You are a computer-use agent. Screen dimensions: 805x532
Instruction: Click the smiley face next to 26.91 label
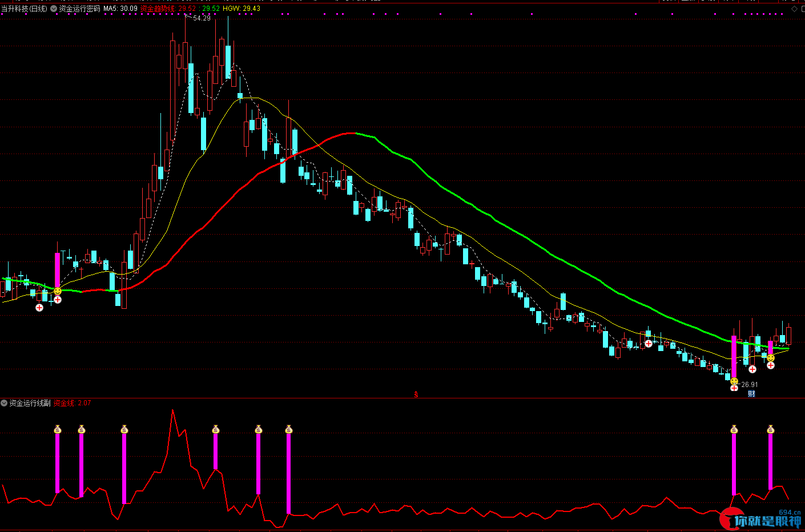pyautogui.click(x=734, y=381)
